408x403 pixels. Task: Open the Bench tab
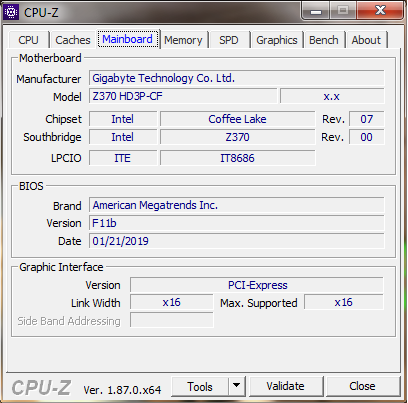point(324,40)
